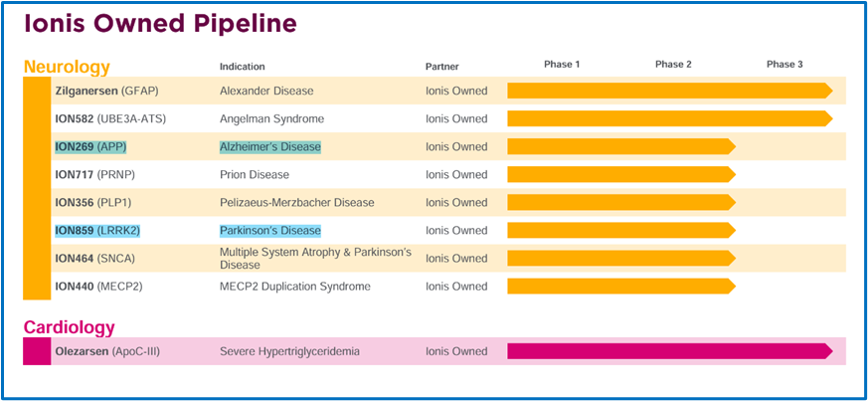
Task: Click the Parkinson's Disease highlighted indication
Action: 270,231
